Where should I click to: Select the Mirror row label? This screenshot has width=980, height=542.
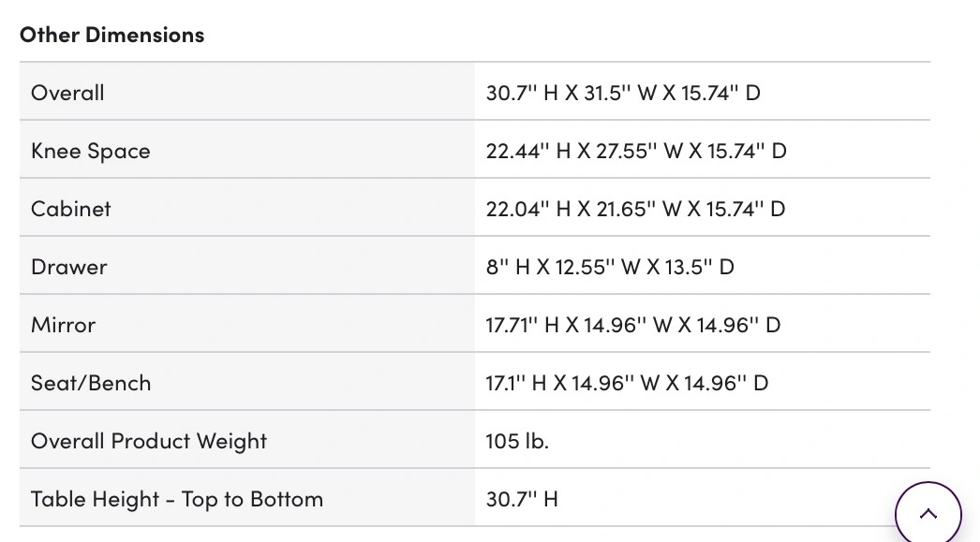(x=63, y=325)
